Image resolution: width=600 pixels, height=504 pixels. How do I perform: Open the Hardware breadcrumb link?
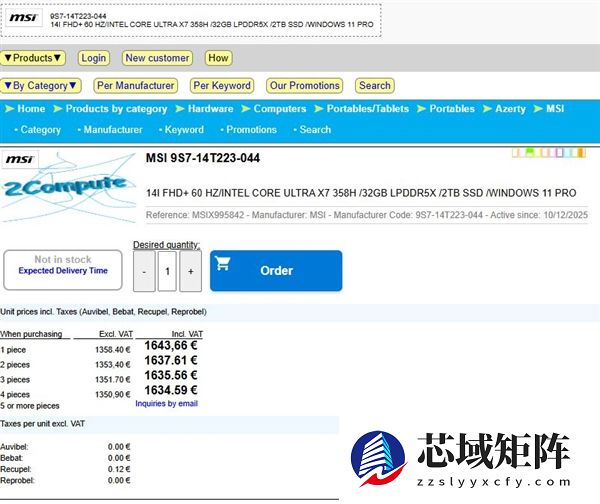210,109
